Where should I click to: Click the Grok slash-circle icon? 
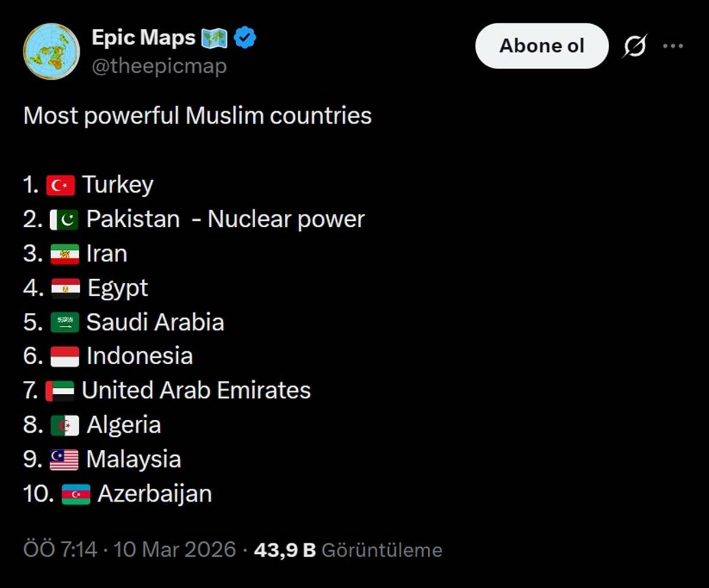(634, 46)
